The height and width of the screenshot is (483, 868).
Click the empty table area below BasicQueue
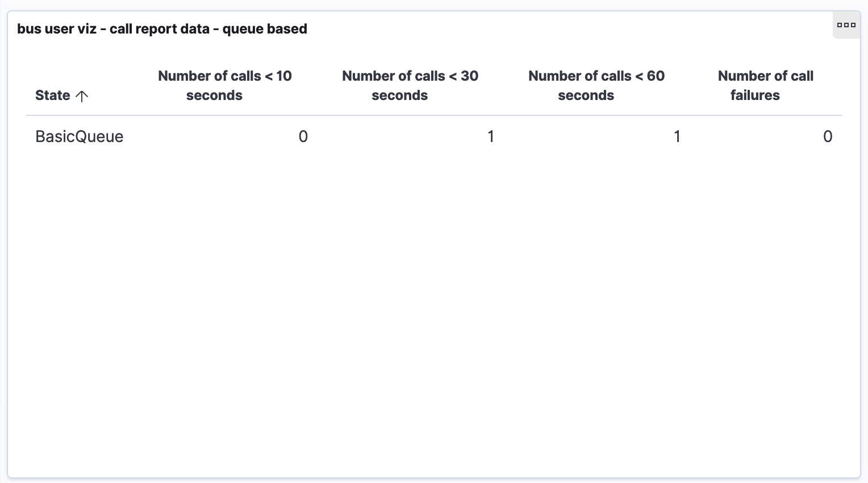click(434, 313)
